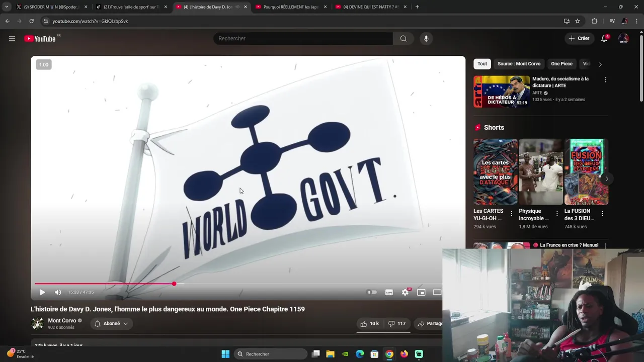
Task: Open the Physique incroyable short
Action: 540,172
